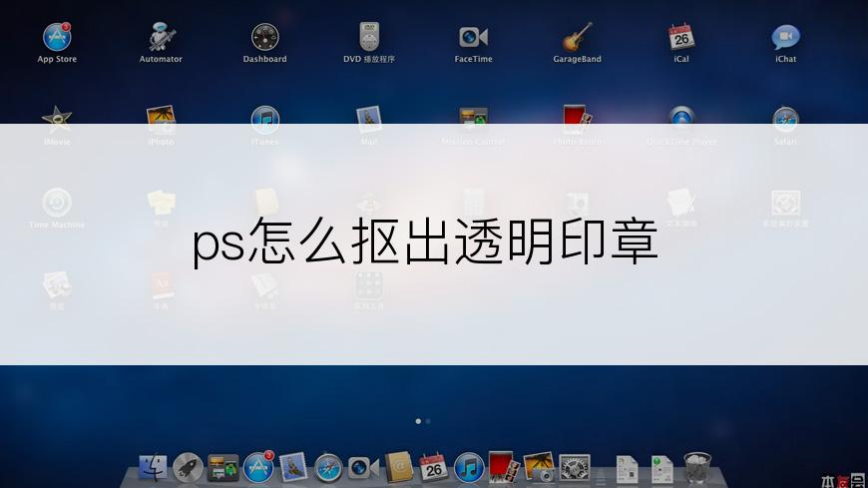Open App Store from the Dock
The height and width of the screenshot is (488, 868).
258,467
